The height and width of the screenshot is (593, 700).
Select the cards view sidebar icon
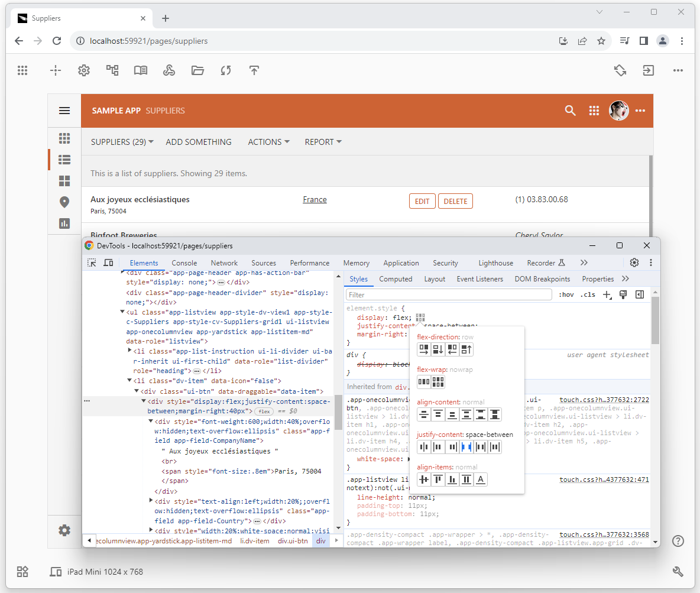coord(64,181)
